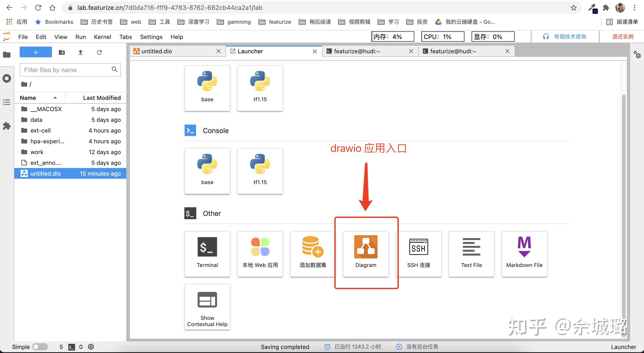Open the SSH 连接 launcher card

419,254
